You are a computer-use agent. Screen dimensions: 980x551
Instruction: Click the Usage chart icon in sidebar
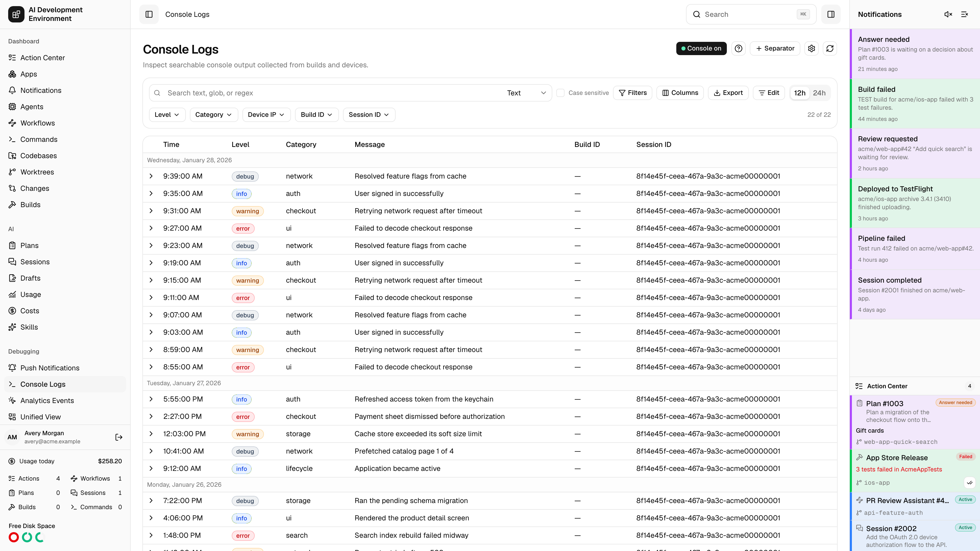pyautogui.click(x=12, y=295)
